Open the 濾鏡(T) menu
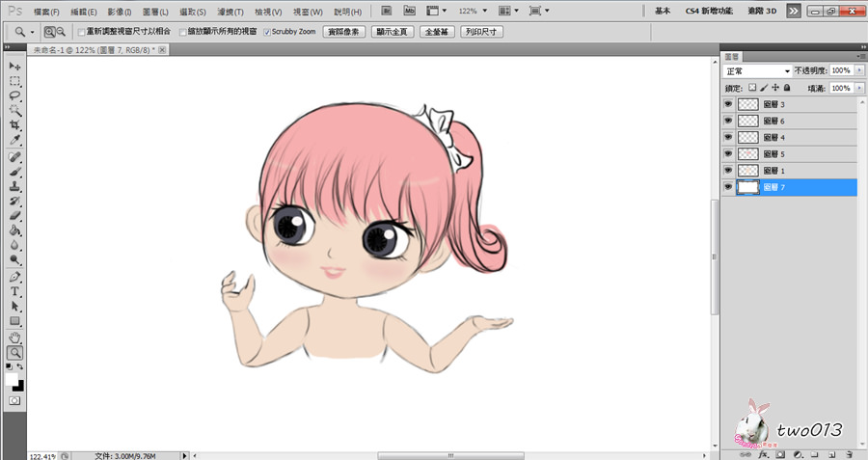 click(x=230, y=12)
